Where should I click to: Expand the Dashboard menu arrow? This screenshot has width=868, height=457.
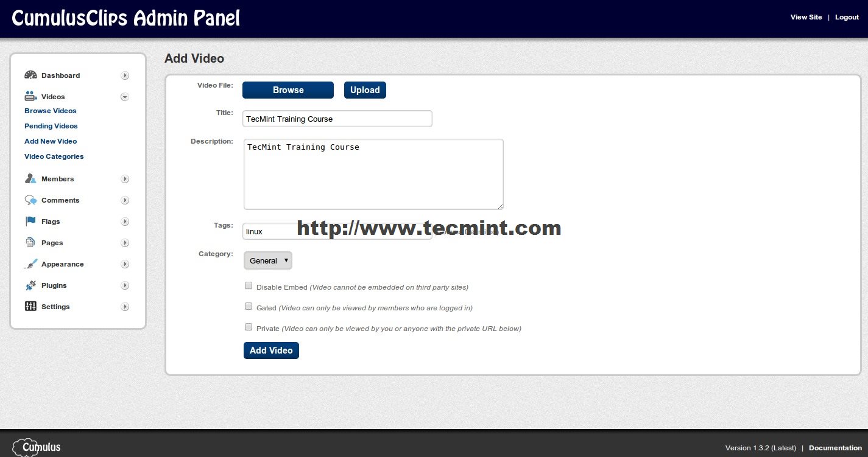tap(125, 75)
